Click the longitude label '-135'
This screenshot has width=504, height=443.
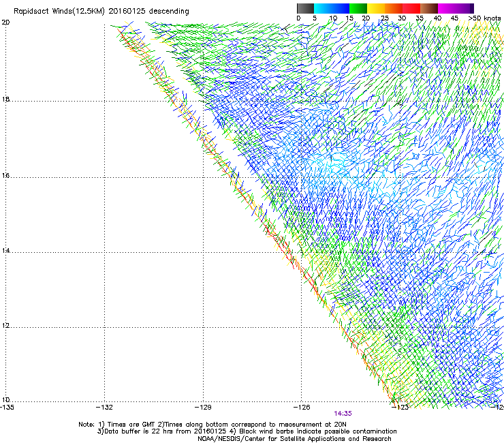[7, 408]
